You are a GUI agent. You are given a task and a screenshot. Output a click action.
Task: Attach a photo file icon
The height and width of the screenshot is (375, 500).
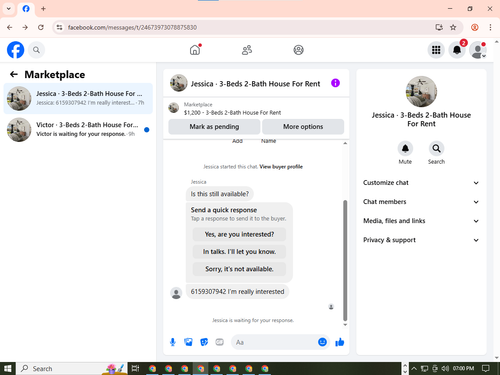(188, 342)
